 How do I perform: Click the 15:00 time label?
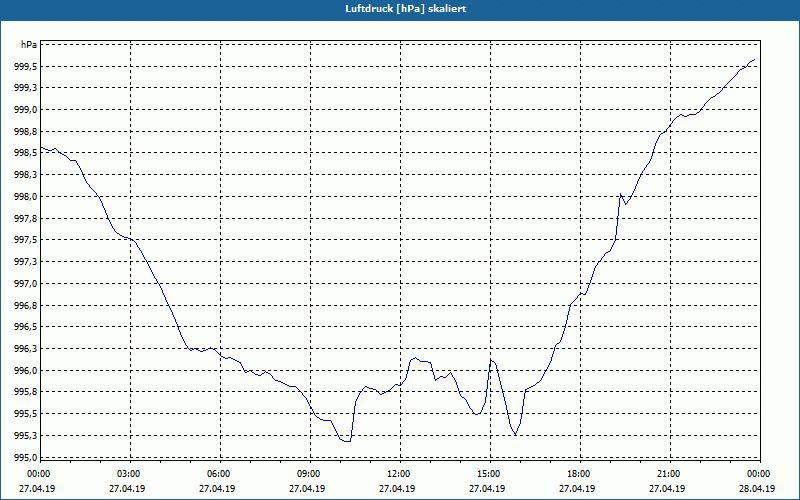491,474
